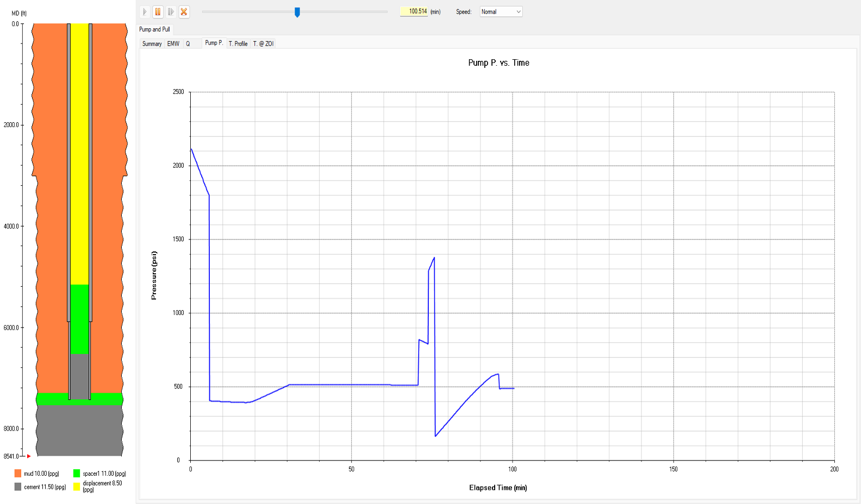Click the 'Elapsed Time (min)' axis label
The image size is (861, 504).
click(x=498, y=488)
